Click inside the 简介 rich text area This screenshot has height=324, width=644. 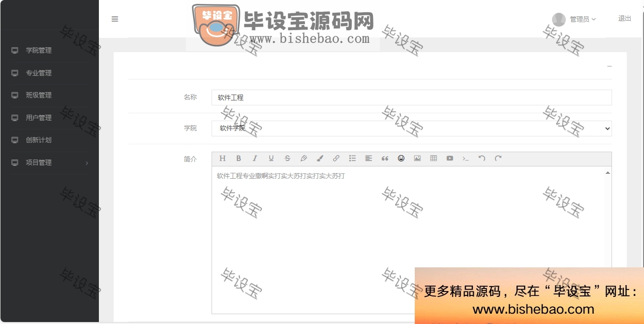[408, 240]
